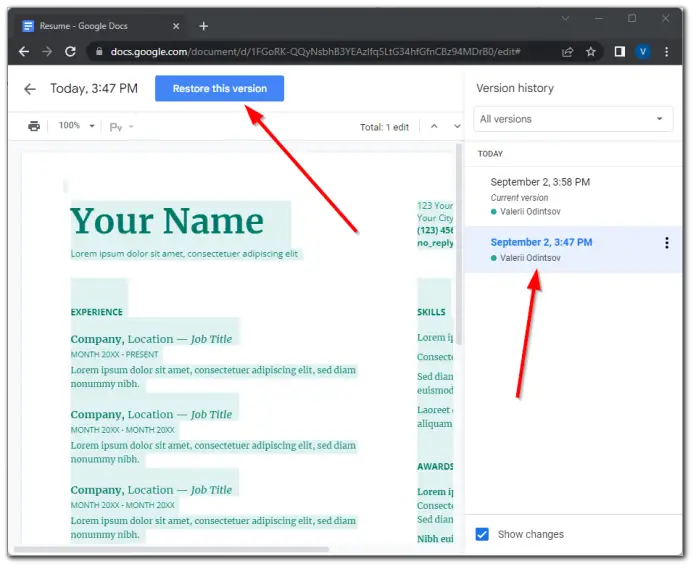Screen dimensions: 696x569
Task: Click the tab search chevron in the title bar
Action: click(x=566, y=19)
